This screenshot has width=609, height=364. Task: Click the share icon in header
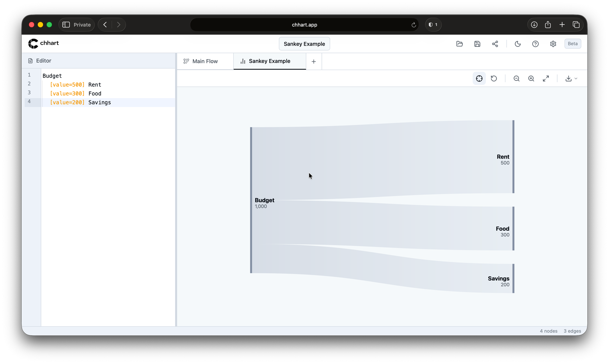[x=495, y=44]
